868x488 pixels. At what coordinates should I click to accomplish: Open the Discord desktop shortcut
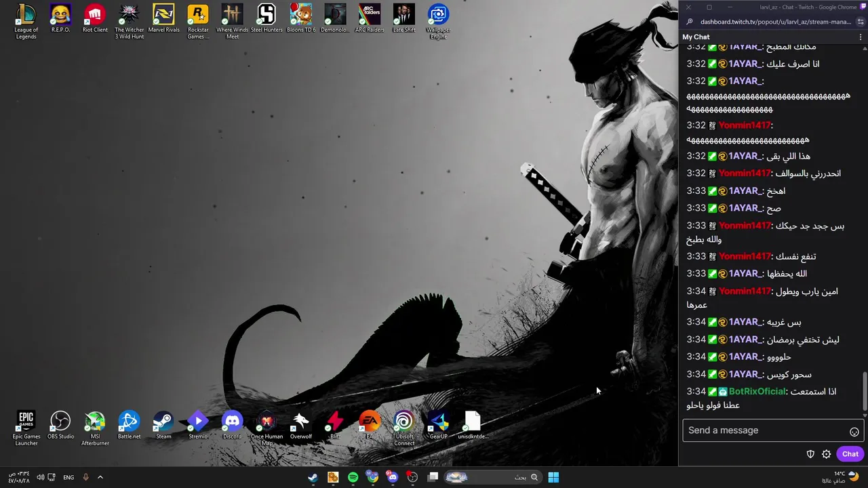(232, 426)
